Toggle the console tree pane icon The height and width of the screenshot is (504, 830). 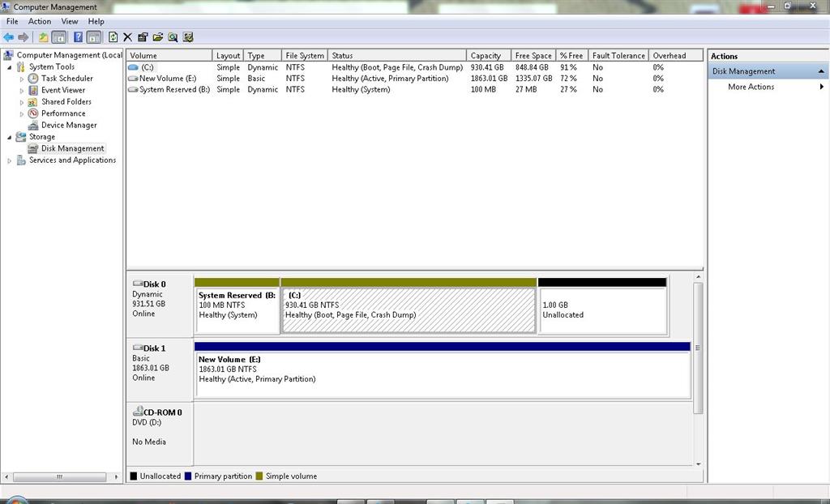coord(59,36)
